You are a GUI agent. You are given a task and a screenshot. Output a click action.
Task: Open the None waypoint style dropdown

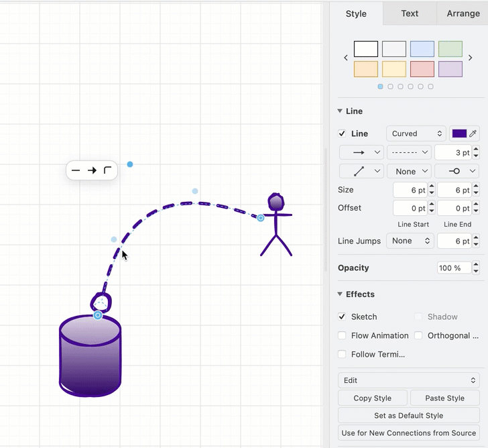tap(410, 171)
